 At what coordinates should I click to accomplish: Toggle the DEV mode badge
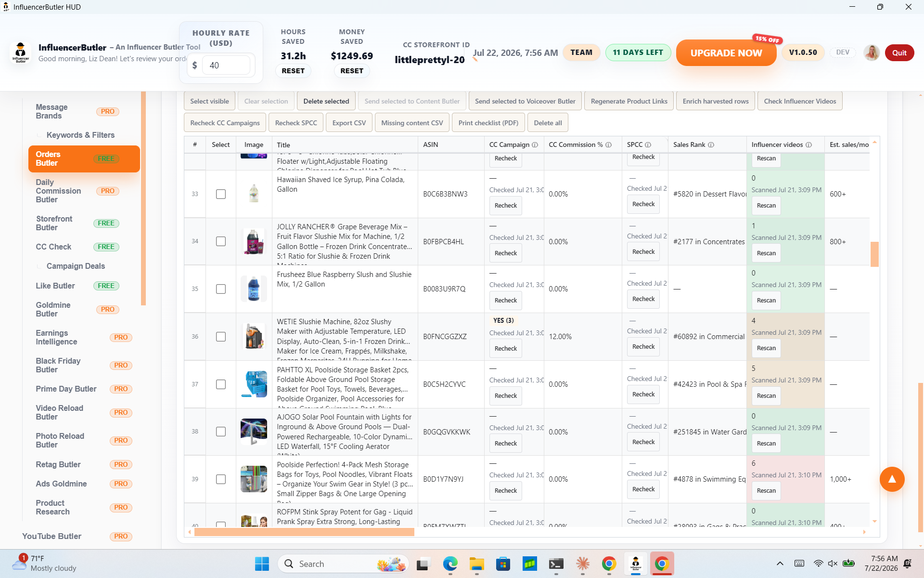pyautogui.click(x=842, y=53)
